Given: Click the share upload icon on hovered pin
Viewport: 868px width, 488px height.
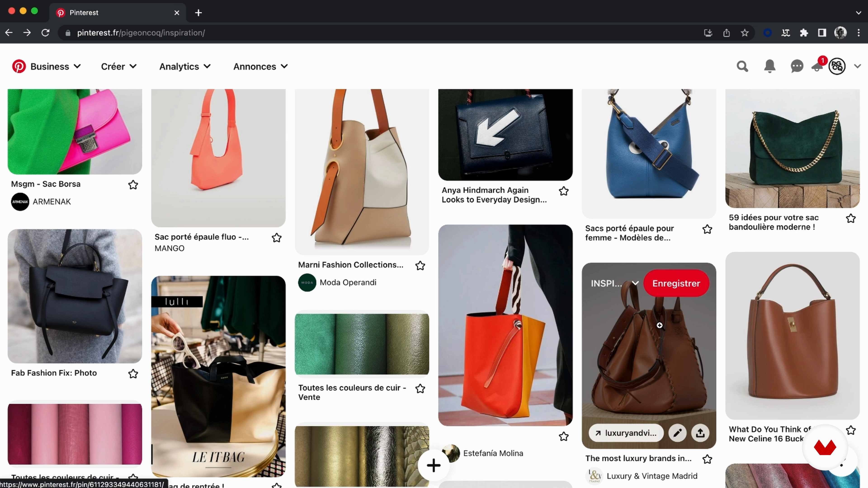Looking at the screenshot, I should click(x=700, y=433).
